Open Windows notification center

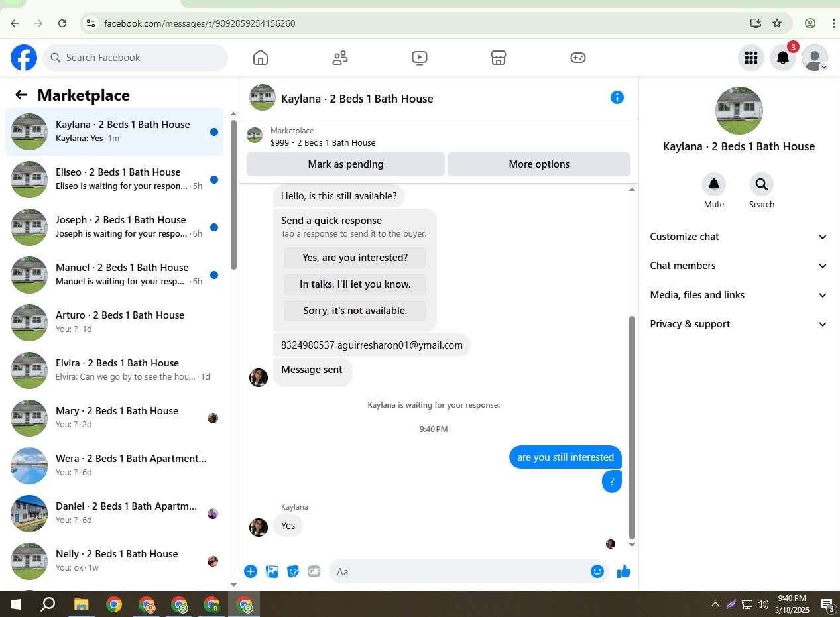[x=827, y=604]
